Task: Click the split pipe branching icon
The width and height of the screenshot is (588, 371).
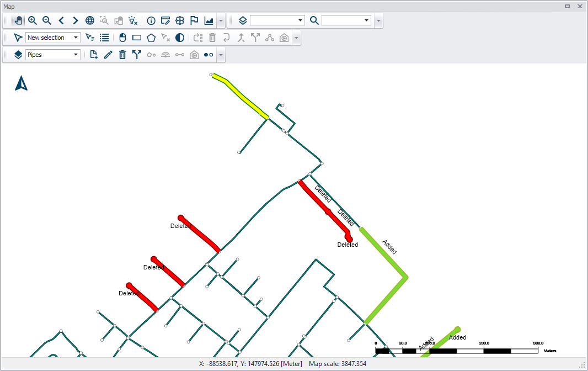Action: coord(136,55)
